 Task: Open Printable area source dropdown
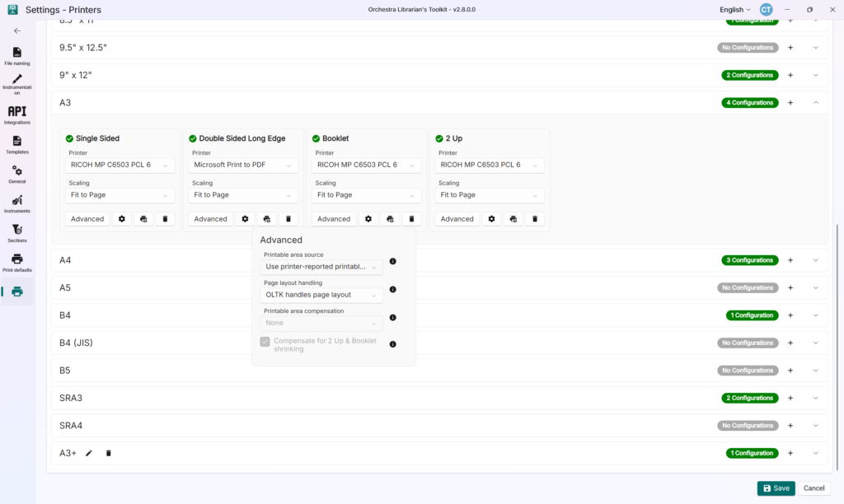pyautogui.click(x=321, y=267)
